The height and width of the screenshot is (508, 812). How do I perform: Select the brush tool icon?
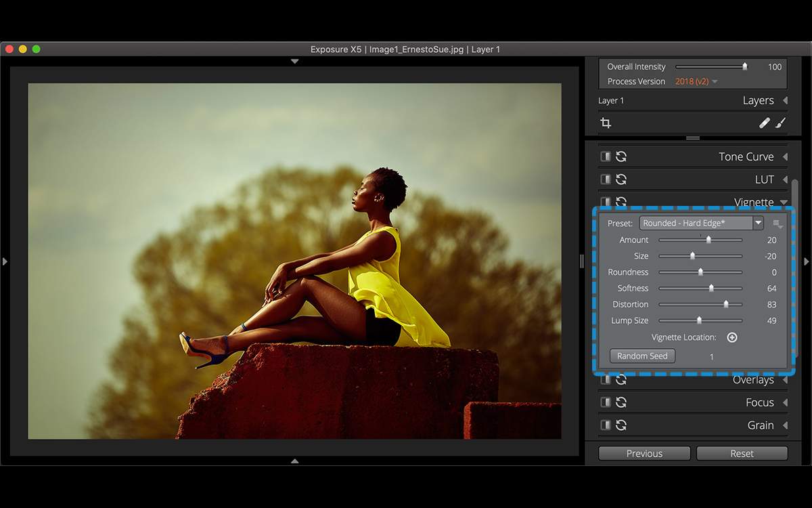click(x=780, y=123)
